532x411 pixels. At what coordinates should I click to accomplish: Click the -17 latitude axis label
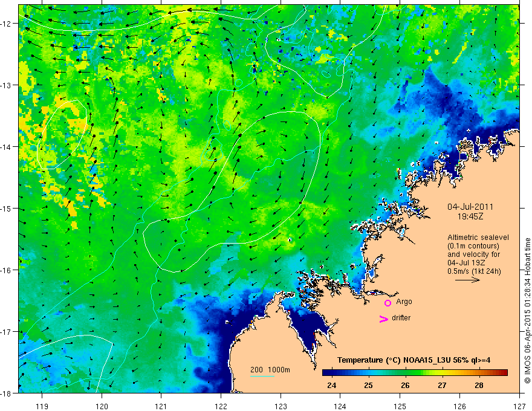coord(7,332)
